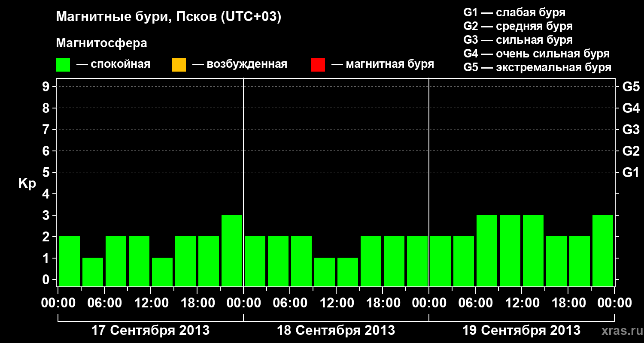Click the first Kp 2 bar on 18 September

click(255, 261)
